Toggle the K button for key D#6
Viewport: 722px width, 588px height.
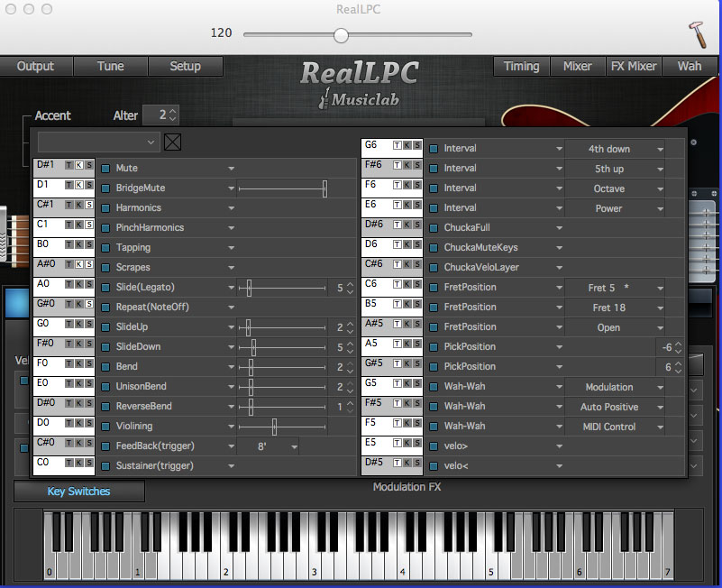[x=407, y=225]
